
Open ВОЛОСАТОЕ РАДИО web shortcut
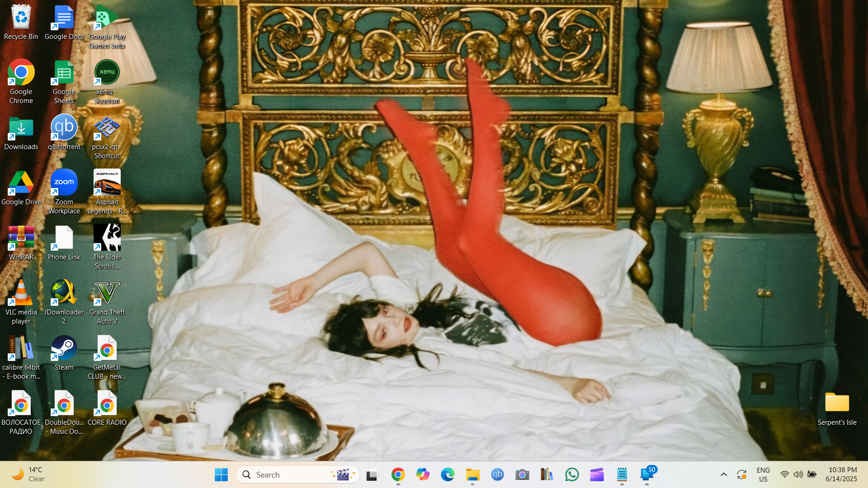pyautogui.click(x=21, y=413)
